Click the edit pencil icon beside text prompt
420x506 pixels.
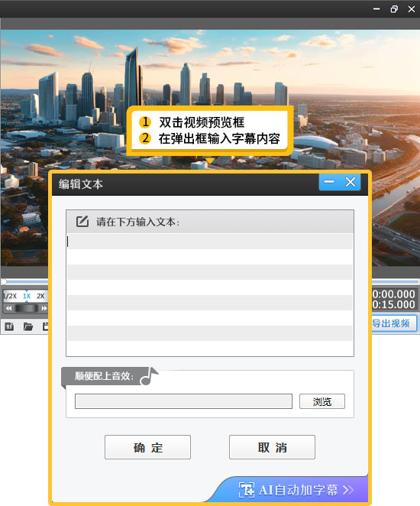click(x=82, y=222)
